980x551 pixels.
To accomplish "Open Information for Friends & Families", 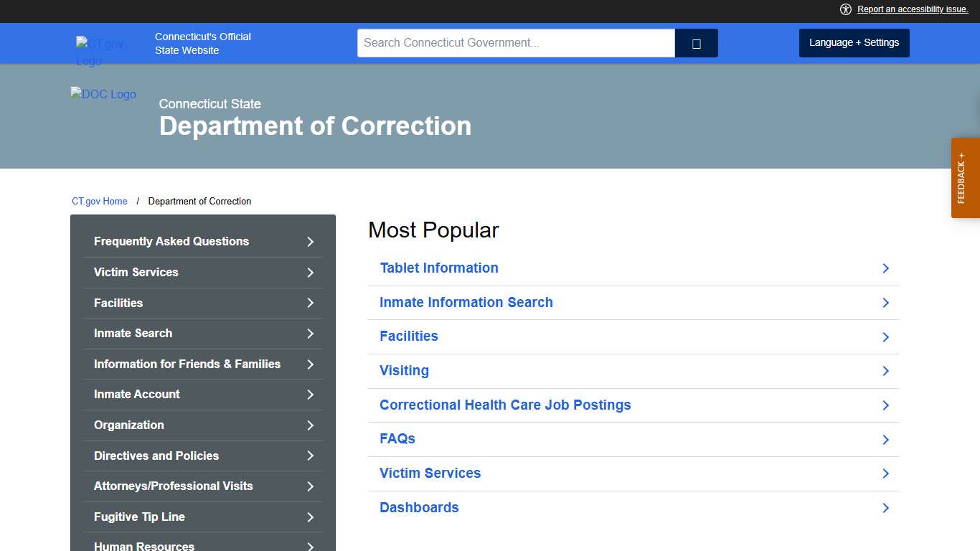I will point(202,364).
